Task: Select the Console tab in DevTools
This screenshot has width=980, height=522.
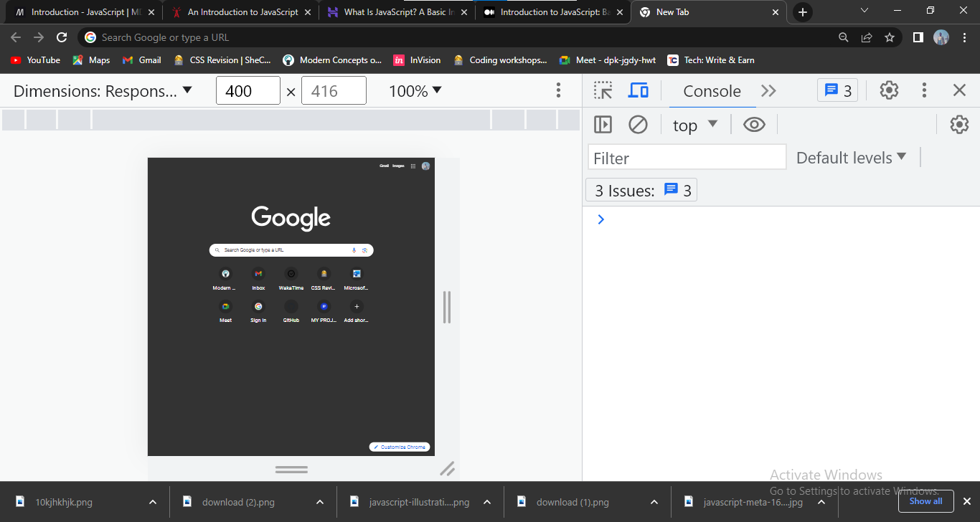Action: (x=712, y=91)
